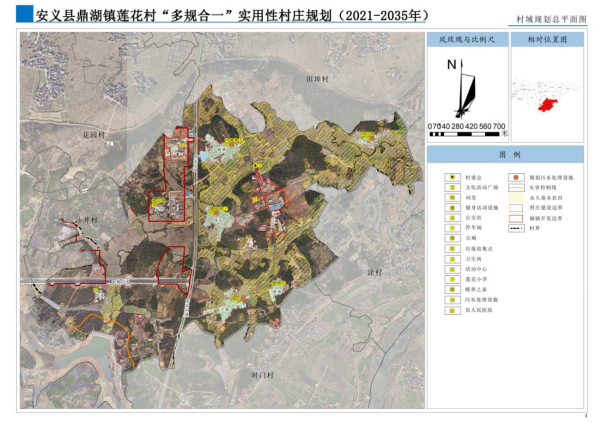Image resolution: width=602 pixels, height=426 pixels.
Task: Click the 村委会 star legend icon
Action: pyautogui.click(x=453, y=176)
